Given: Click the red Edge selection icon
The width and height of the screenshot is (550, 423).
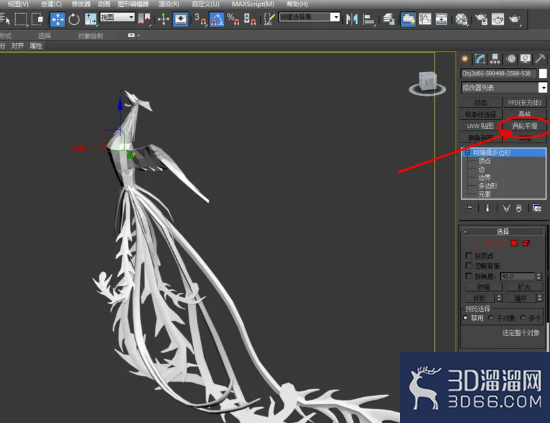Looking at the screenshot, I should pyautogui.click(x=489, y=243).
